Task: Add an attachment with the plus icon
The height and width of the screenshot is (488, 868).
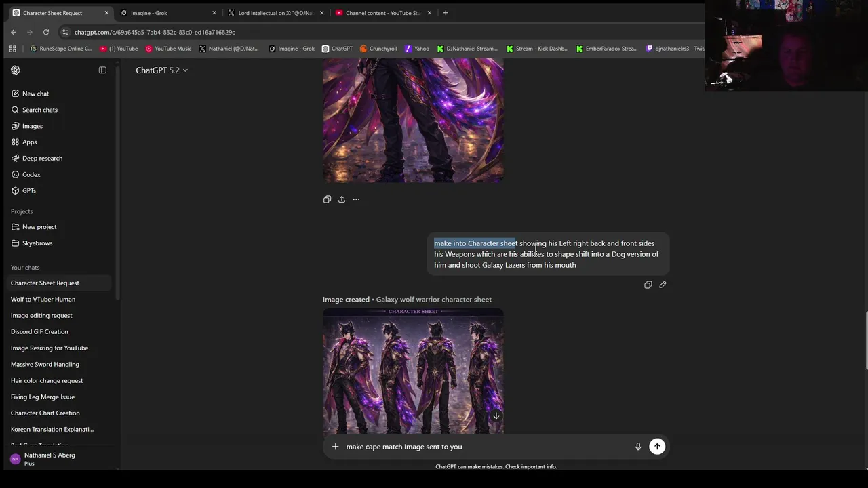Action: point(335,447)
